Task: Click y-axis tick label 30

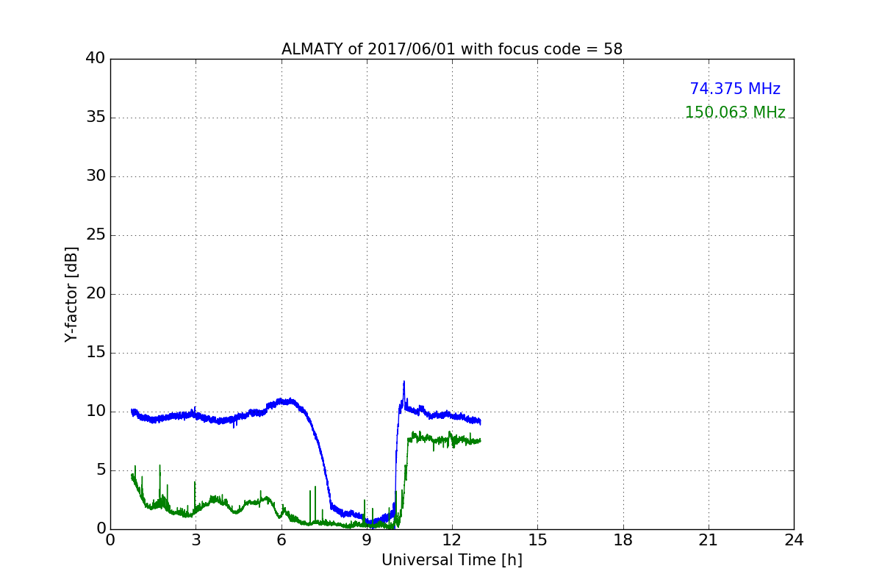Action: click(95, 176)
